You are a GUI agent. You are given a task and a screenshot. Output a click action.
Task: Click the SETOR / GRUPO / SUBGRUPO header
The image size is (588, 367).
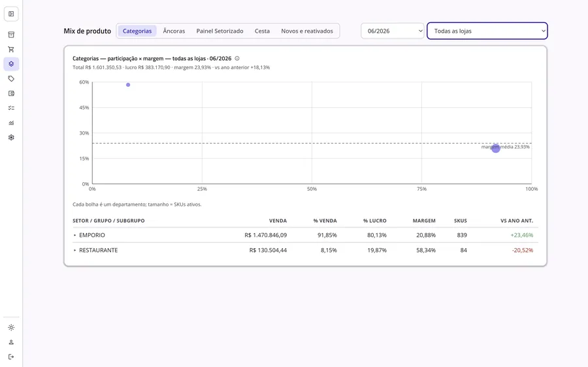(108, 221)
